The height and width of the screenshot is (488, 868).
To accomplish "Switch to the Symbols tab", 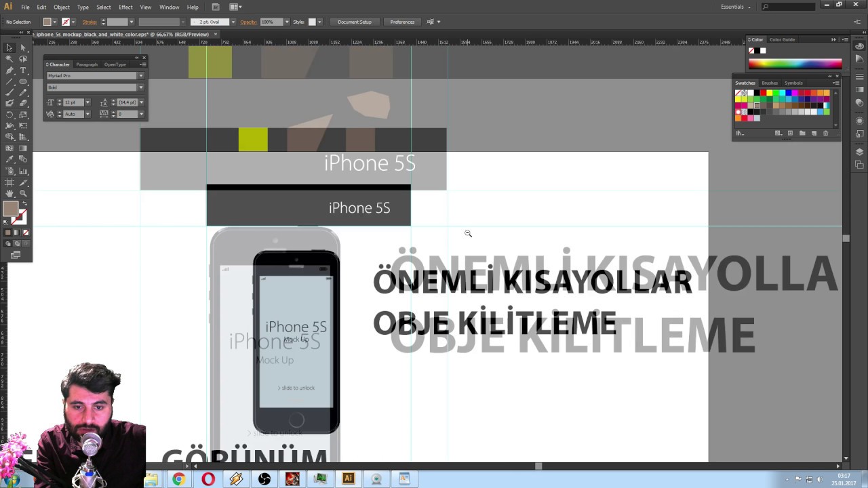I will pyautogui.click(x=793, y=83).
